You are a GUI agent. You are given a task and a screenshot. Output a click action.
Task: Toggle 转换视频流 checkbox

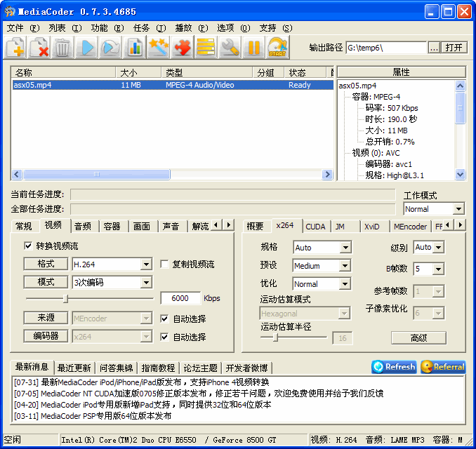coord(28,246)
